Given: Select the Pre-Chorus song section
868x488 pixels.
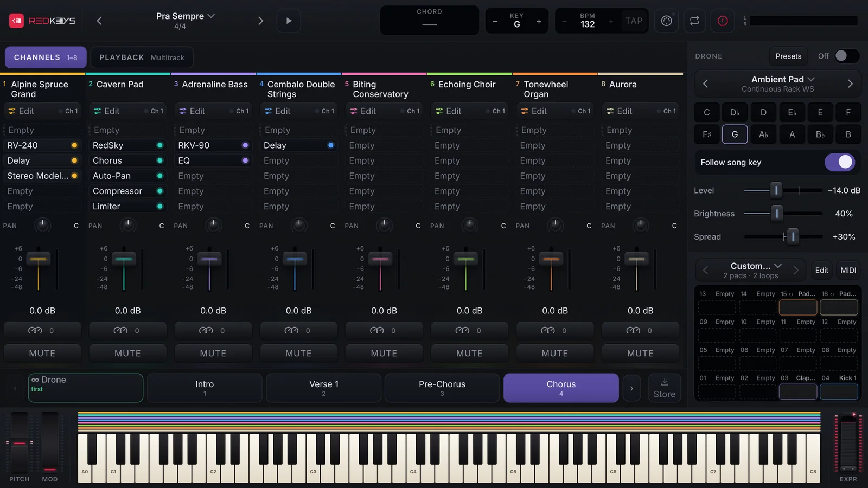Looking at the screenshot, I should [442, 388].
